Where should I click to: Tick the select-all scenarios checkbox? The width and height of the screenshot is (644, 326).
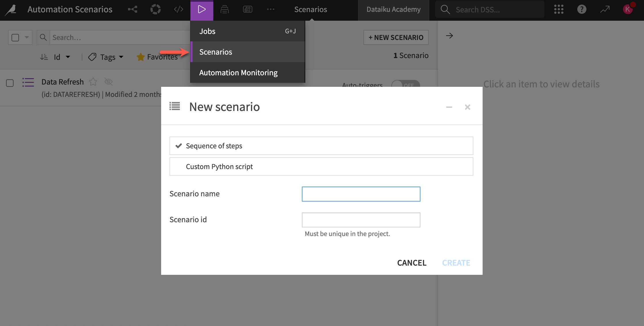pyautogui.click(x=15, y=38)
